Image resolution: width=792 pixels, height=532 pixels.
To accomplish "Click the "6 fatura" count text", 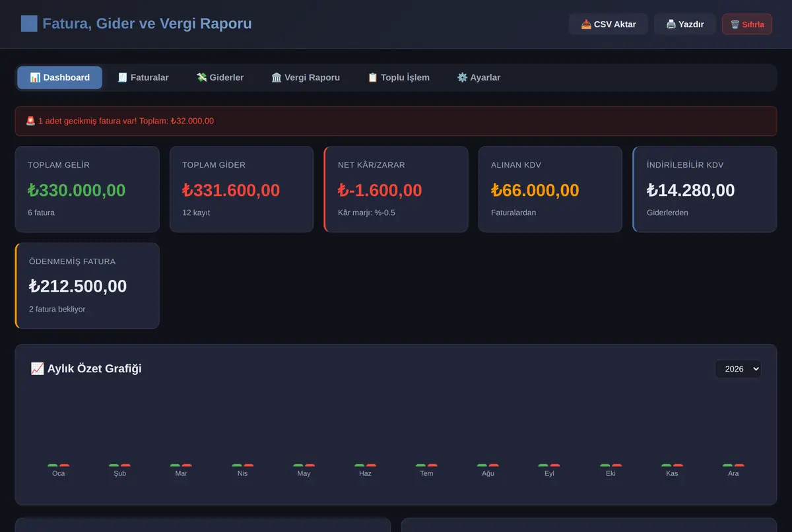I will [x=42, y=213].
